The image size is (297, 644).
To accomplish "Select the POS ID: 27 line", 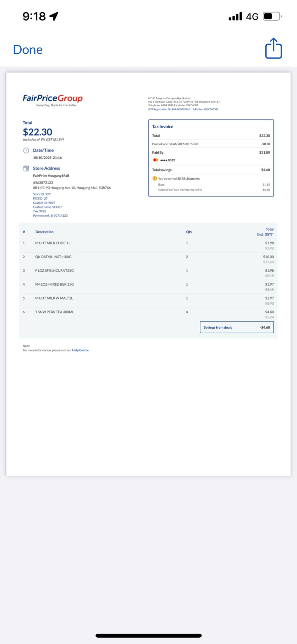I will click(40, 198).
